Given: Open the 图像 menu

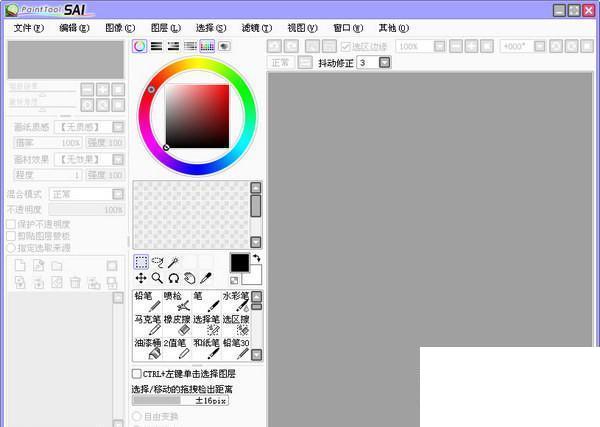Looking at the screenshot, I should tap(120, 28).
